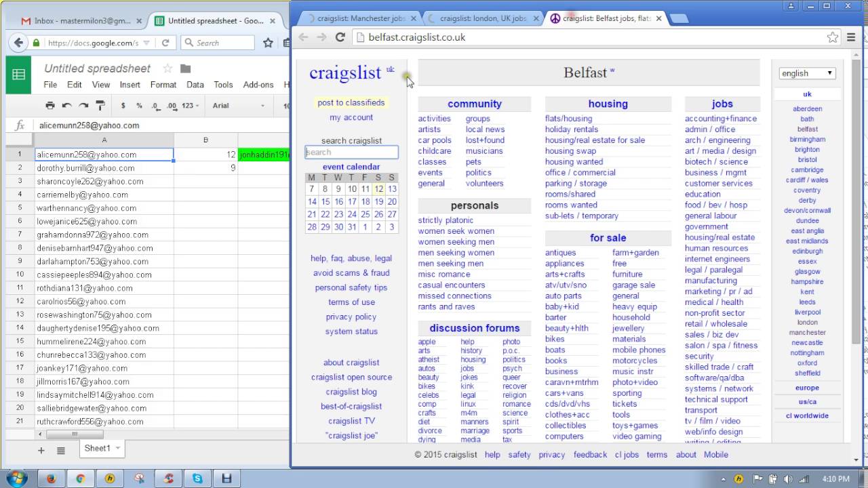Open the File menu in Sheets
Image resolution: width=868 pixels, height=488 pixels.
click(50, 85)
